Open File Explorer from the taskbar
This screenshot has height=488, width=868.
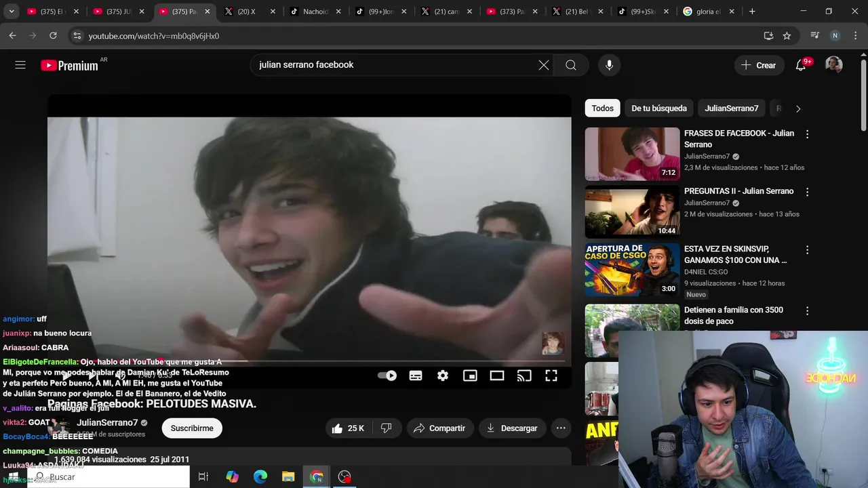coord(288,477)
